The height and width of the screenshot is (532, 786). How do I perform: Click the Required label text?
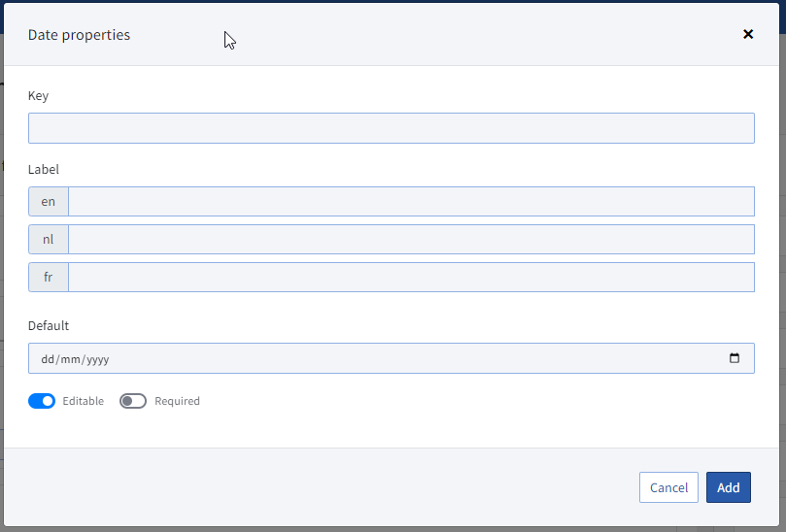(177, 401)
